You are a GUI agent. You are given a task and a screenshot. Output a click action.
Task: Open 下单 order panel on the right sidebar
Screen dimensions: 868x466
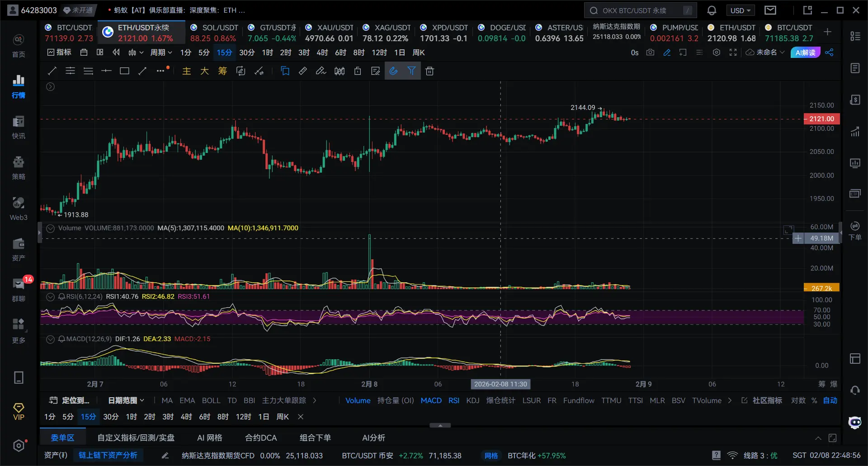[855, 231]
